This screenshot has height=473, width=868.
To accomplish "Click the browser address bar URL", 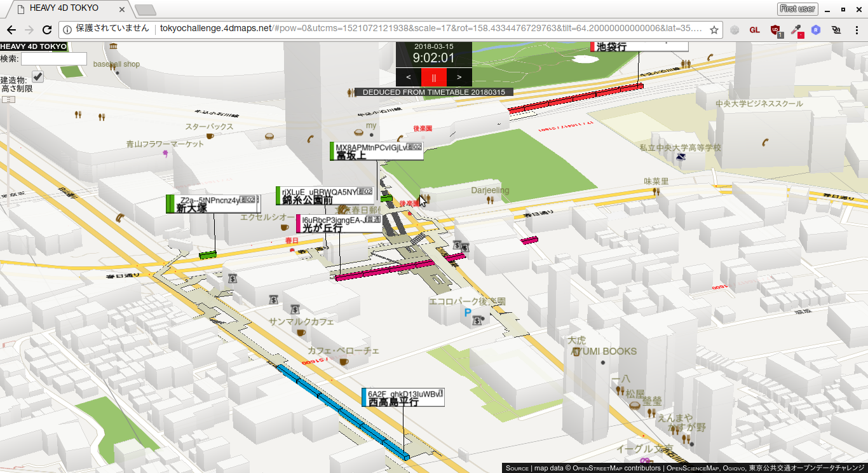I will coord(431,29).
